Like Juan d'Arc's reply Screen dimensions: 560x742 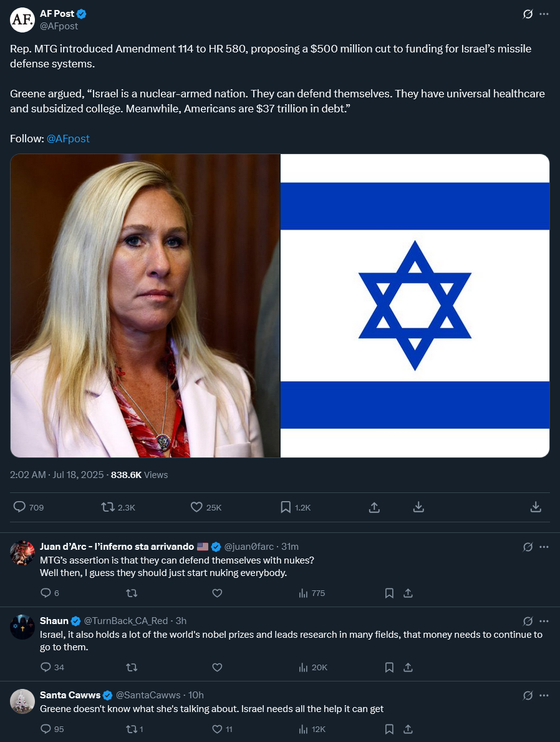pos(217,593)
